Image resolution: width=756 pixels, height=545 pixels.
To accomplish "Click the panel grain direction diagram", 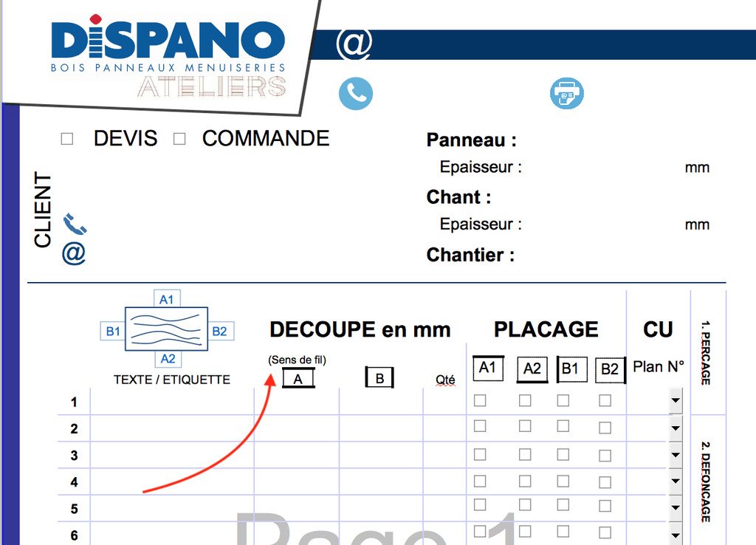I will [x=166, y=329].
